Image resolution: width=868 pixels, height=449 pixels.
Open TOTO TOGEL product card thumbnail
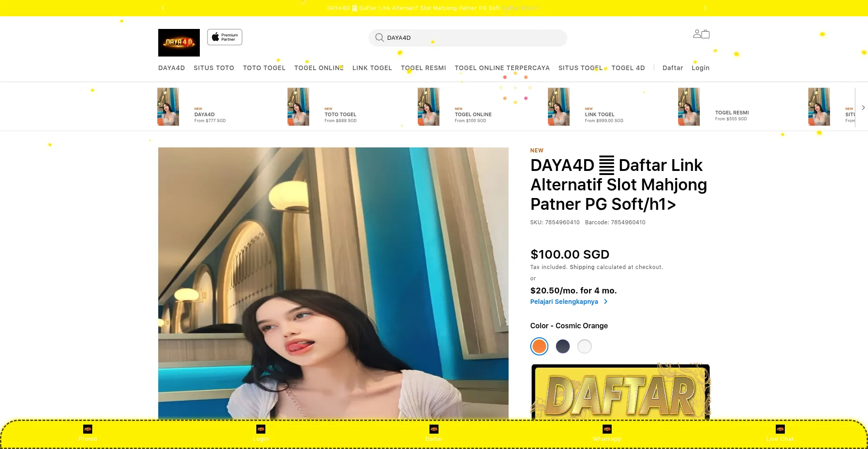[x=298, y=107]
